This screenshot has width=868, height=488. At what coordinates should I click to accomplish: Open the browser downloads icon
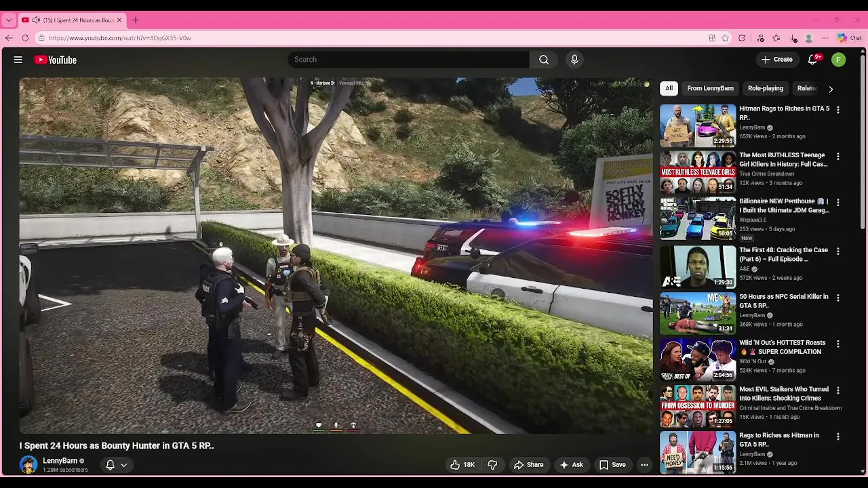tap(793, 38)
